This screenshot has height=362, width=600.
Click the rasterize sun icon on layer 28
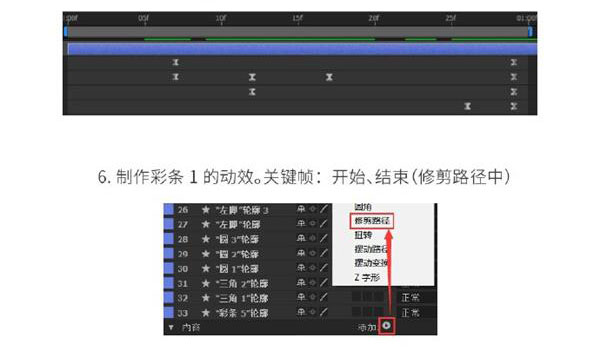pos(313,238)
